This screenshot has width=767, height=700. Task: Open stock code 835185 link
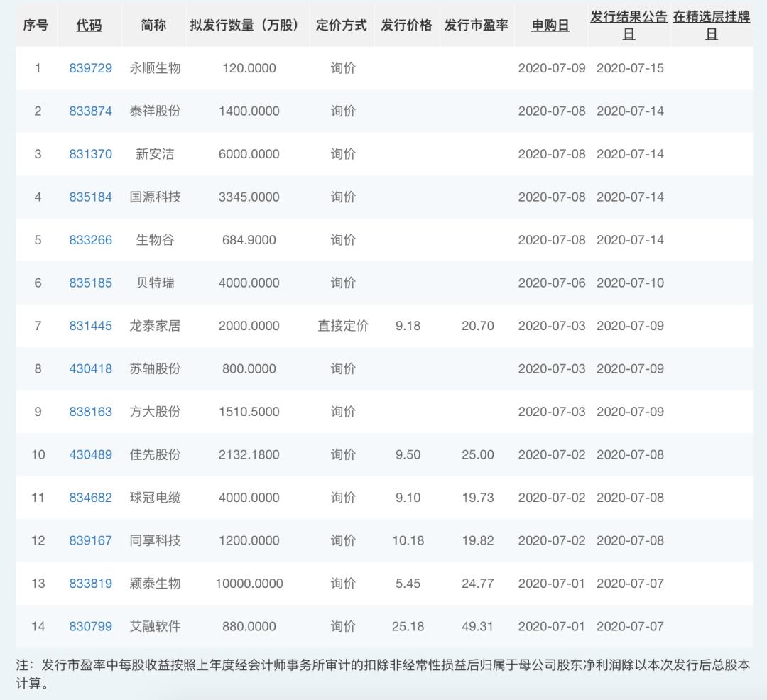[89, 283]
